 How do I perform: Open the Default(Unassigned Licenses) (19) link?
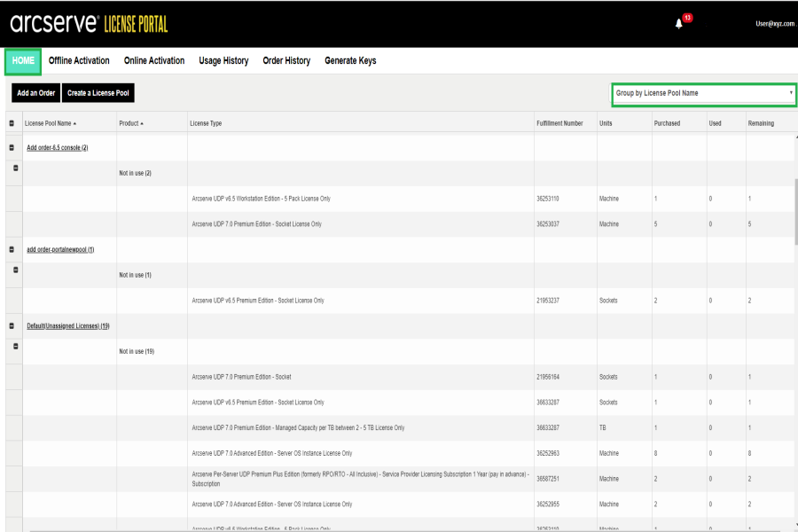(x=68, y=326)
